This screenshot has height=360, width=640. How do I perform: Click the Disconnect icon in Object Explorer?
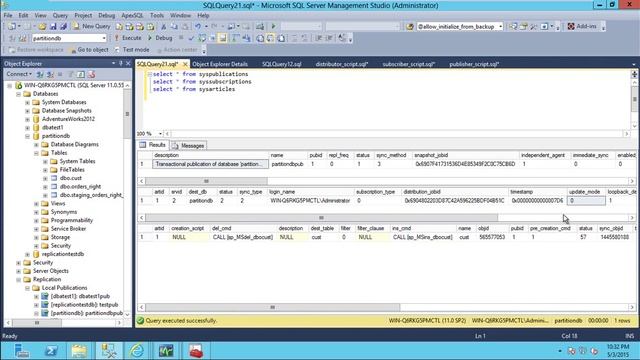click(x=50, y=74)
